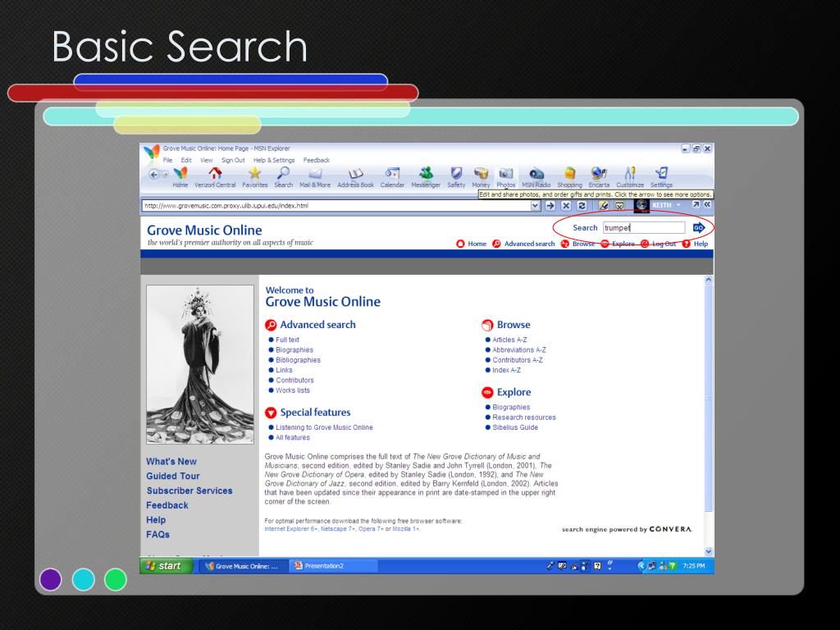
Task: Browse Articles A-Z
Action: coord(509,340)
